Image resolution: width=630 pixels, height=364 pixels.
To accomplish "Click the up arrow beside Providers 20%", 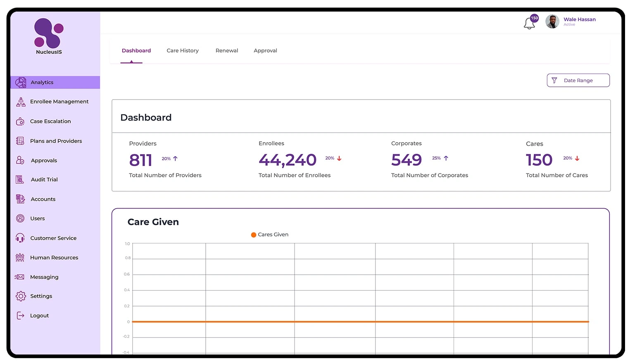I will [x=175, y=158].
